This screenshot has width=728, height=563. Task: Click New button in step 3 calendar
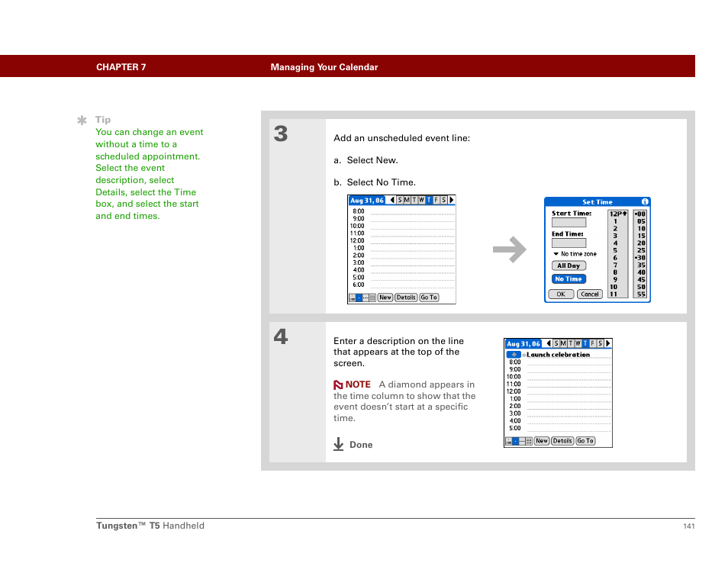point(385,298)
